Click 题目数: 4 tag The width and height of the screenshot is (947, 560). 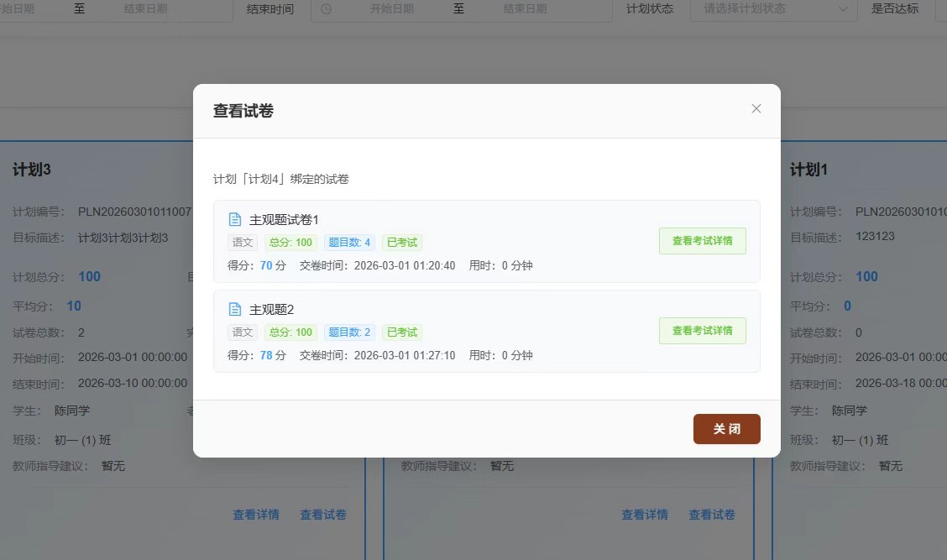[x=349, y=243]
